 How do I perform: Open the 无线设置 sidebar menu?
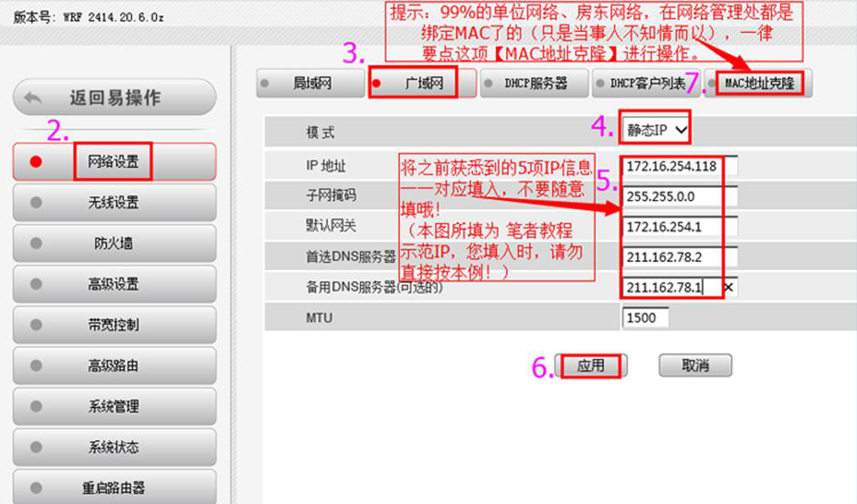point(115,203)
